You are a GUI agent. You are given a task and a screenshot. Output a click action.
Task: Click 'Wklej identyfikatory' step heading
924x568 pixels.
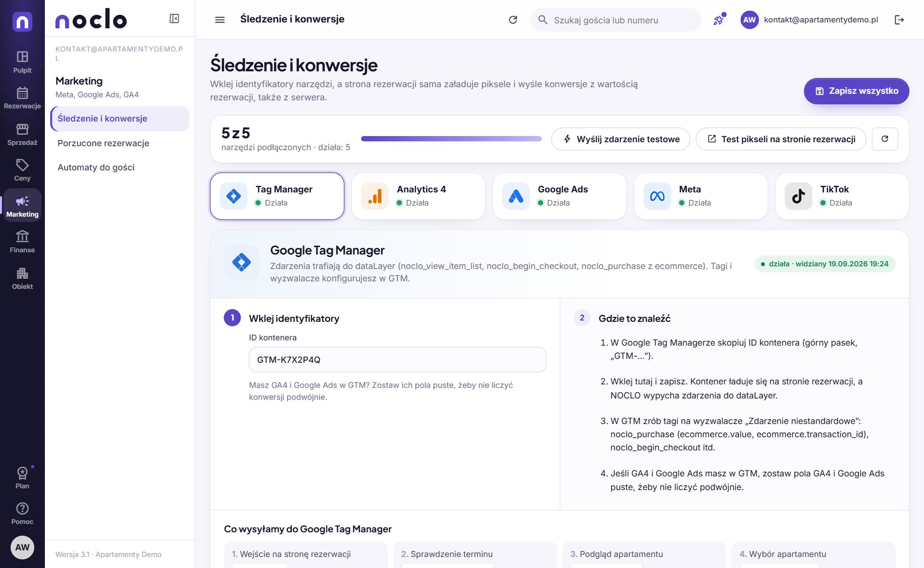click(294, 318)
